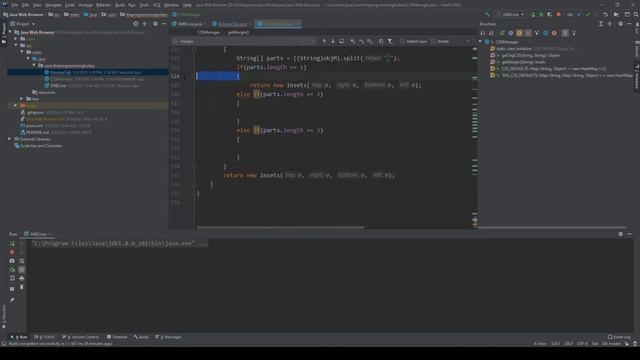Open the VCS menu

click(157, 5)
